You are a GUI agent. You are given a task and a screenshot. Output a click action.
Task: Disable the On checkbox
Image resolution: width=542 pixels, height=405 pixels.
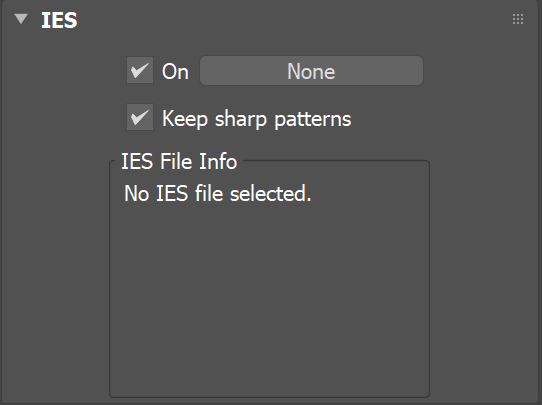140,70
